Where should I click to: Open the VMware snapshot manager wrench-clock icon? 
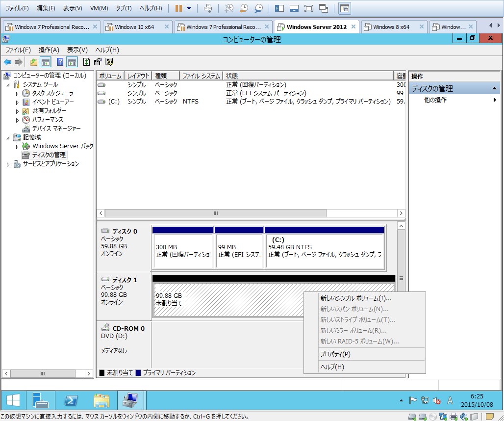point(258,8)
